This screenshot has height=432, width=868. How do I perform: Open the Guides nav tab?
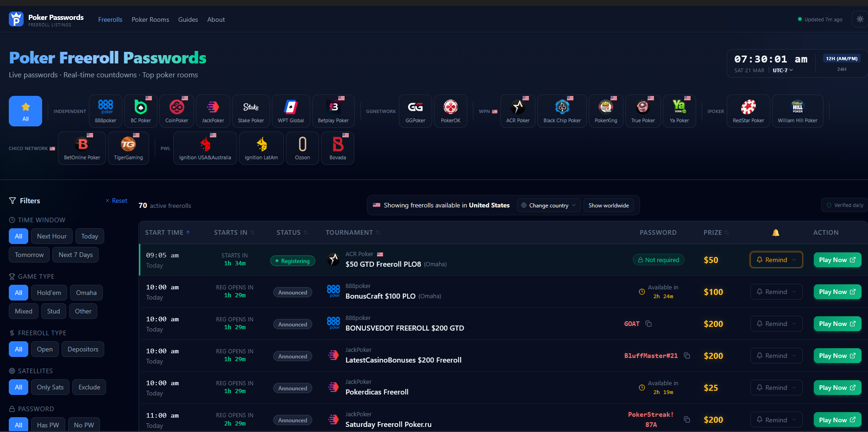[188, 19]
